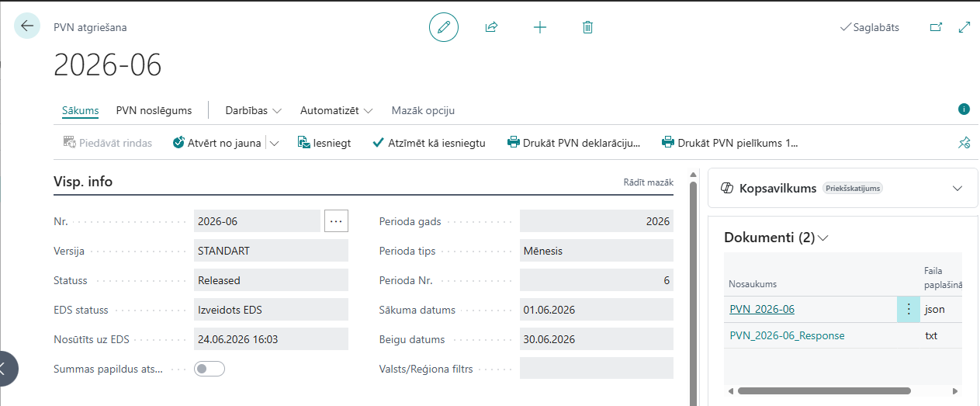The image size is (980, 406).
Task: Click Perioda gads field 2026
Action: (597, 221)
